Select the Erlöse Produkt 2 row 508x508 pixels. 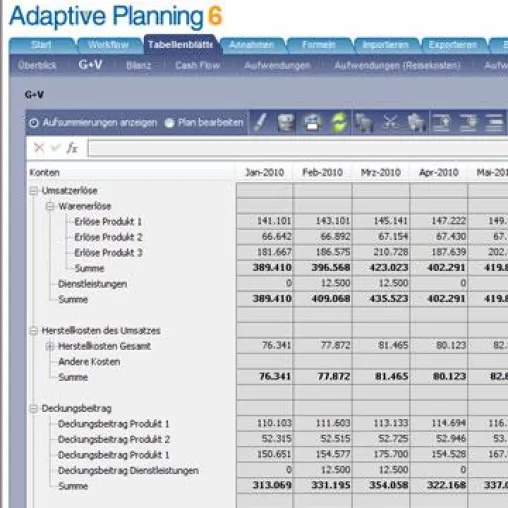108,237
